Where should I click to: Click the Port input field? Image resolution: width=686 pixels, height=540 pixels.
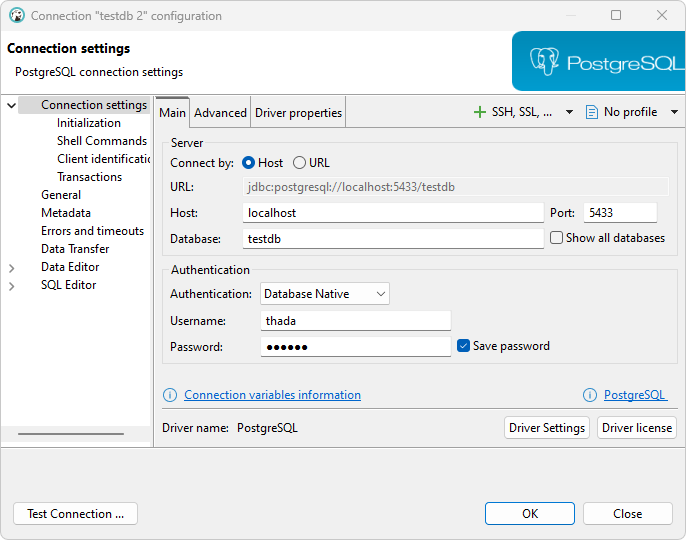[x=619, y=213]
